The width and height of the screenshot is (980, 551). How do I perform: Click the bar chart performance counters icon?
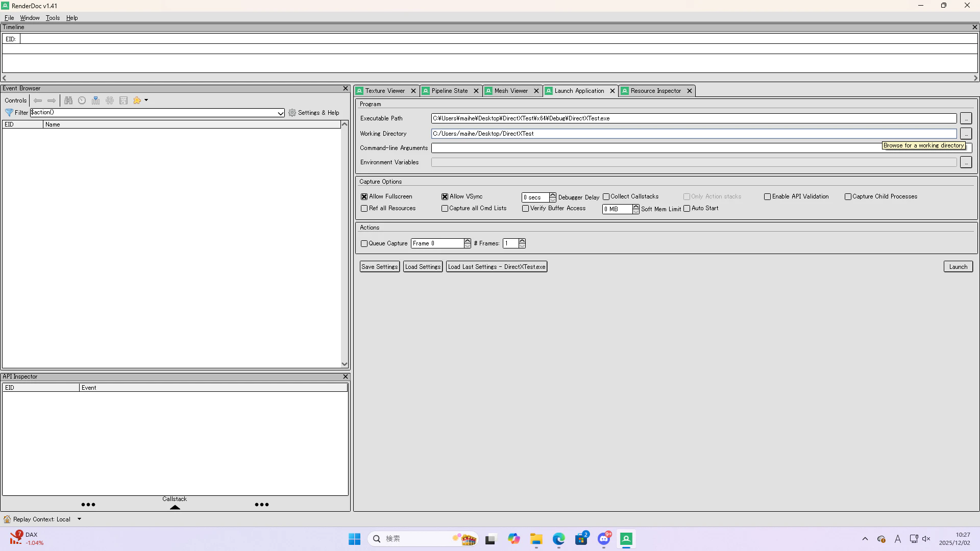click(x=95, y=101)
